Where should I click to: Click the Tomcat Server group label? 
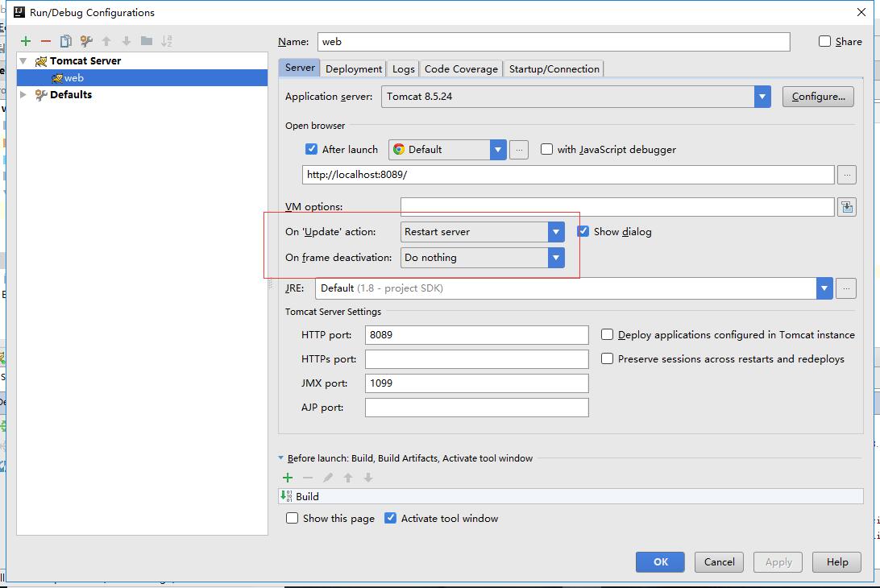tap(85, 60)
